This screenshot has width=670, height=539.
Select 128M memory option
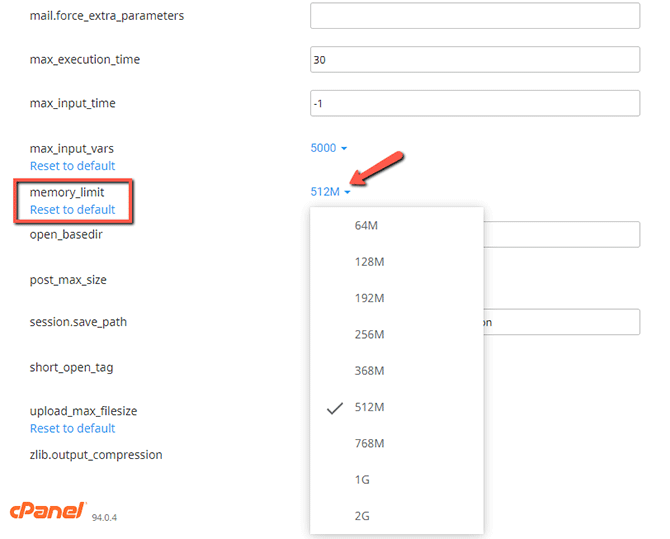[x=369, y=262]
